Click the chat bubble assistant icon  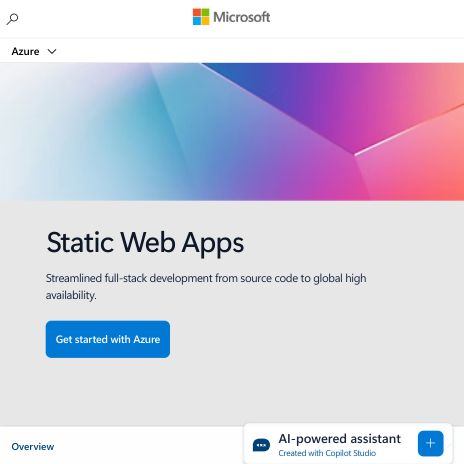(261, 445)
